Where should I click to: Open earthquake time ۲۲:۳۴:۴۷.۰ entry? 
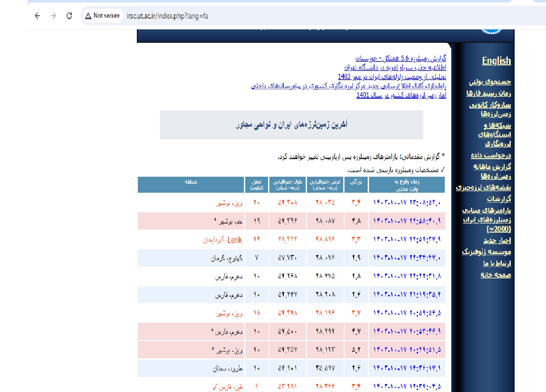407,258
